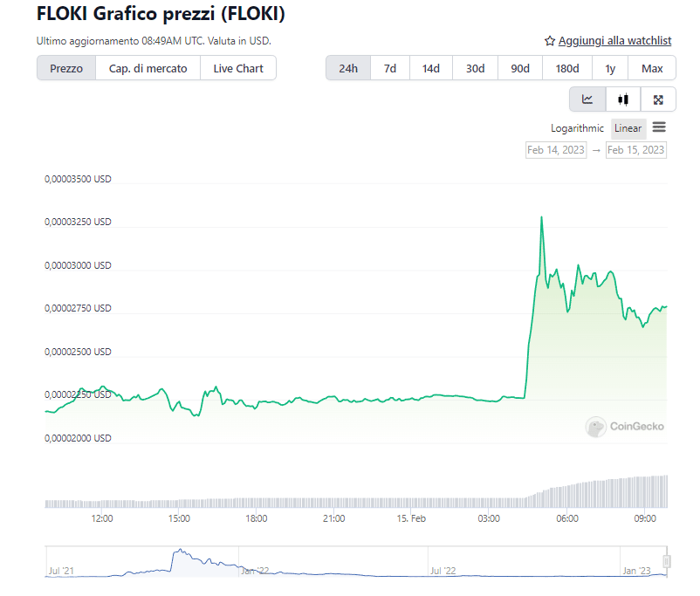Edit end date Feb 15, 2023 field
Screen dimensions: 700x596
click(x=635, y=149)
